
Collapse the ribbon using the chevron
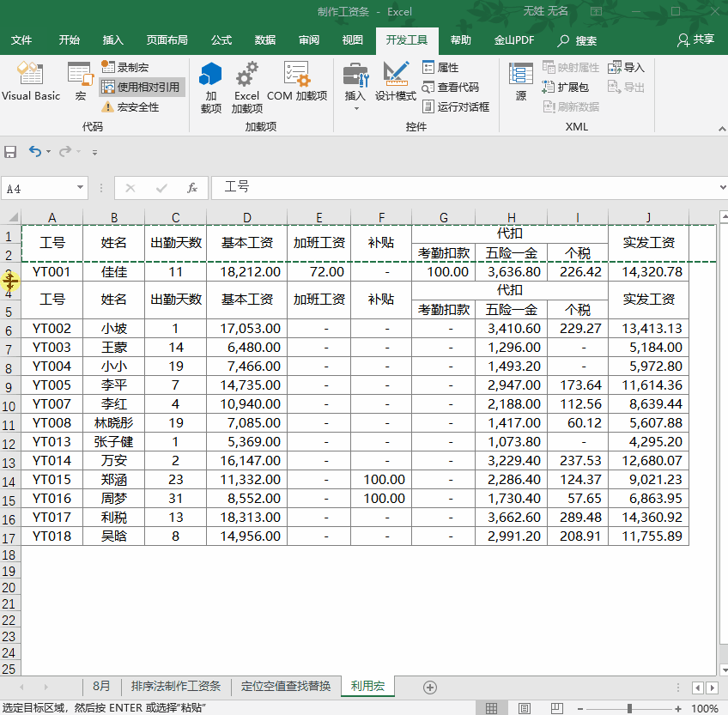(x=722, y=129)
